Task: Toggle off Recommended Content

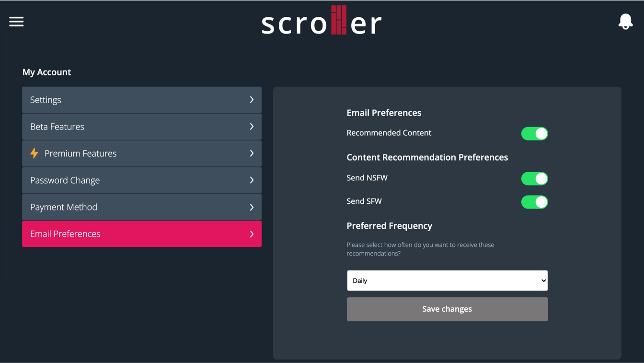Action: [534, 133]
